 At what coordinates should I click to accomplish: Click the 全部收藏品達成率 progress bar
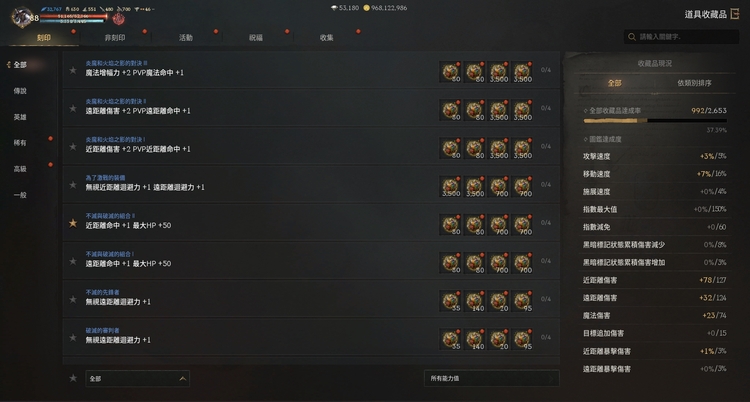[655, 121]
